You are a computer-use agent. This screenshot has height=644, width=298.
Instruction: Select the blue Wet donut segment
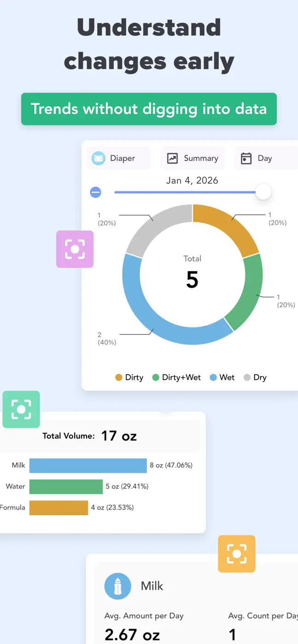coord(152,313)
